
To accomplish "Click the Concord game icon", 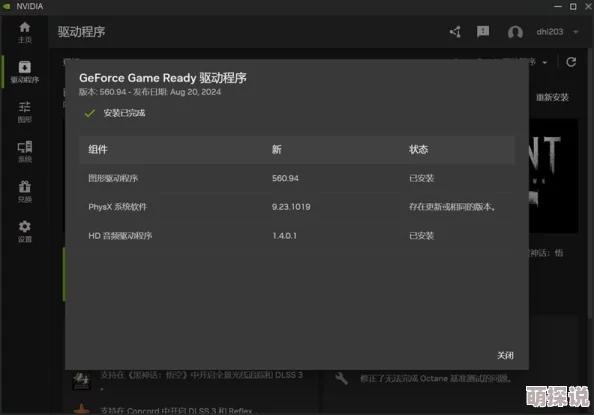I will pos(81,410).
